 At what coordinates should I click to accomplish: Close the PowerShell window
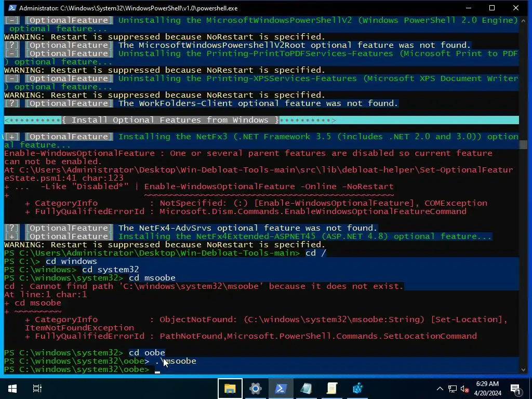[516, 8]
